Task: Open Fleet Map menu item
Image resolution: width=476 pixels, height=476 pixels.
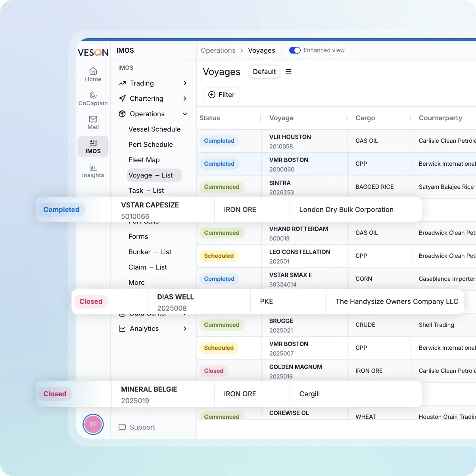Action: coord(144,160)
